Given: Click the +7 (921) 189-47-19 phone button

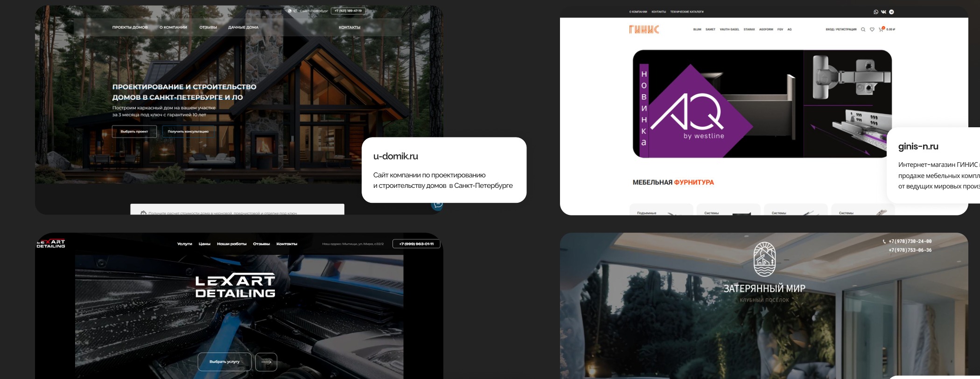Looking at the screenshot, I should pos(348,11).
